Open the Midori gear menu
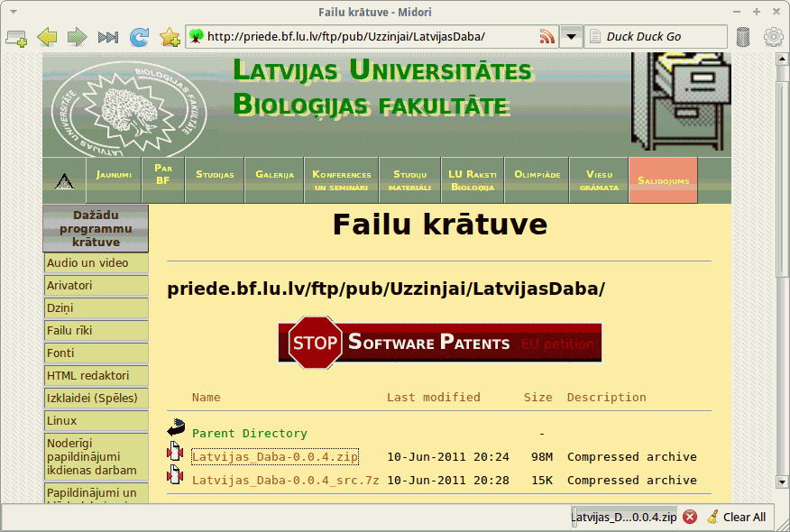The width and height of the screenshot is (790, 532). 774,37
